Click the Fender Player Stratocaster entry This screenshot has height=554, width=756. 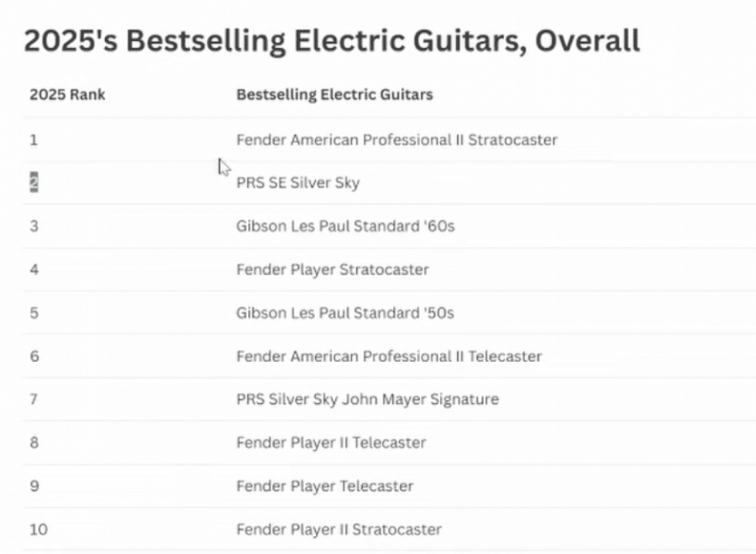coord(333,269)
